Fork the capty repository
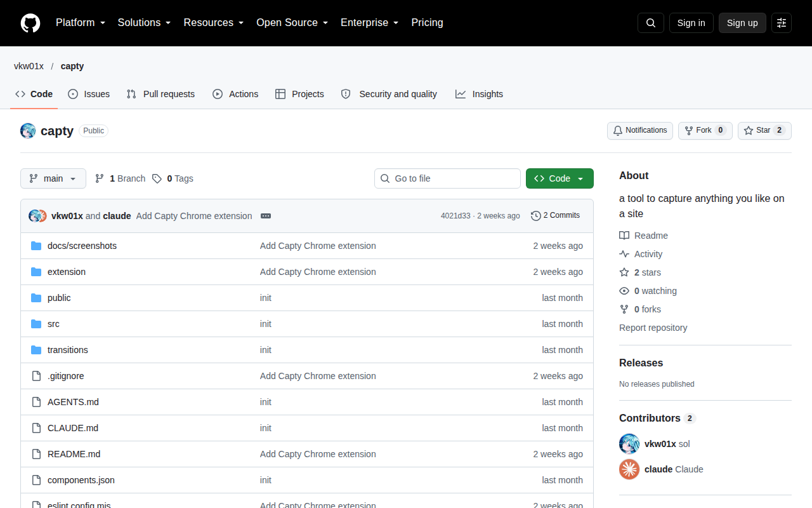This screenshot has height=508, width=812. click(x=705, y=130)
